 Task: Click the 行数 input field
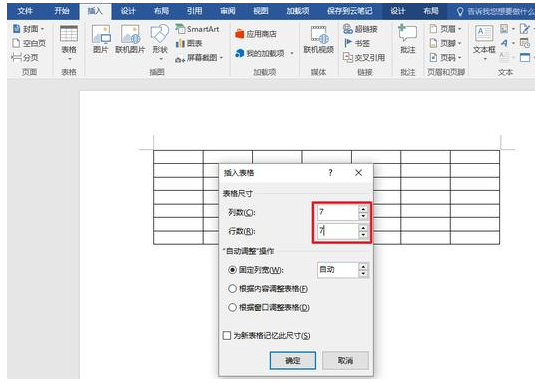click(337, 231)
